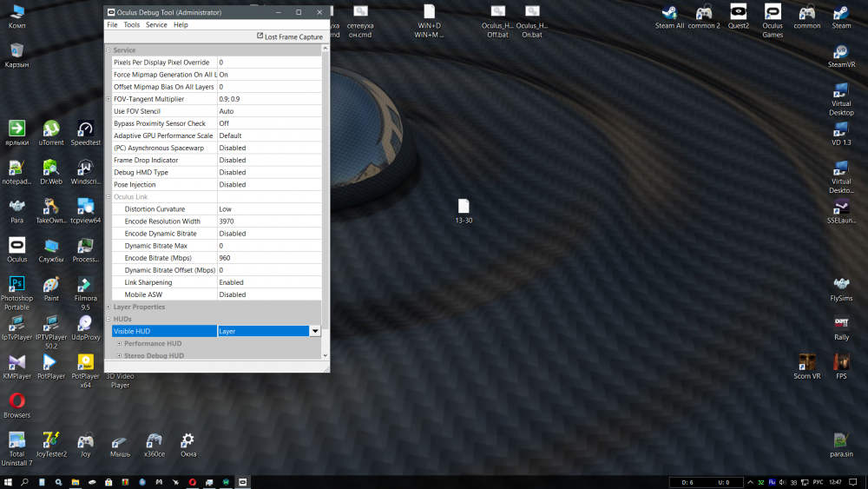Open the Tools menu
The image size is (868, 489).
click(131, 25)
